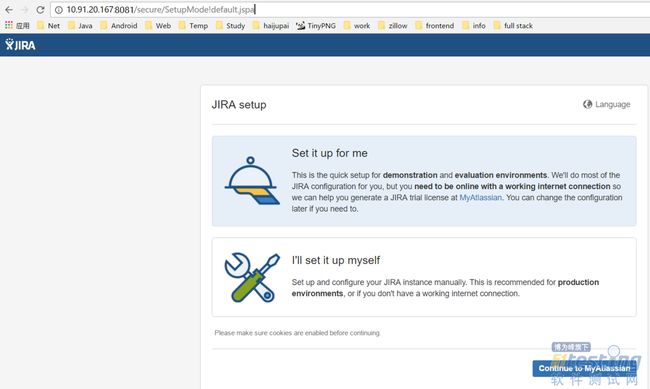Open the Language selector link

[606, 104]
